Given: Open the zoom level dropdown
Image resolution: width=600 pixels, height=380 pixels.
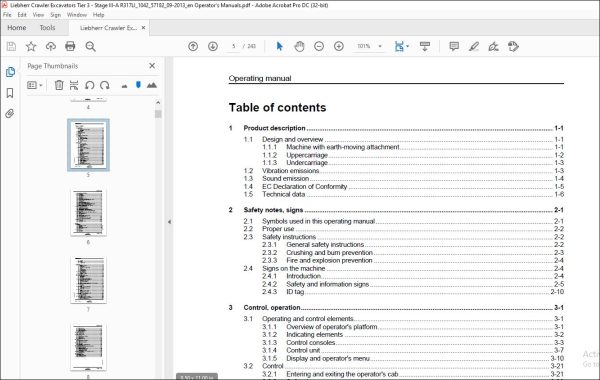Looking at the screenshot, I should point(380,46).
